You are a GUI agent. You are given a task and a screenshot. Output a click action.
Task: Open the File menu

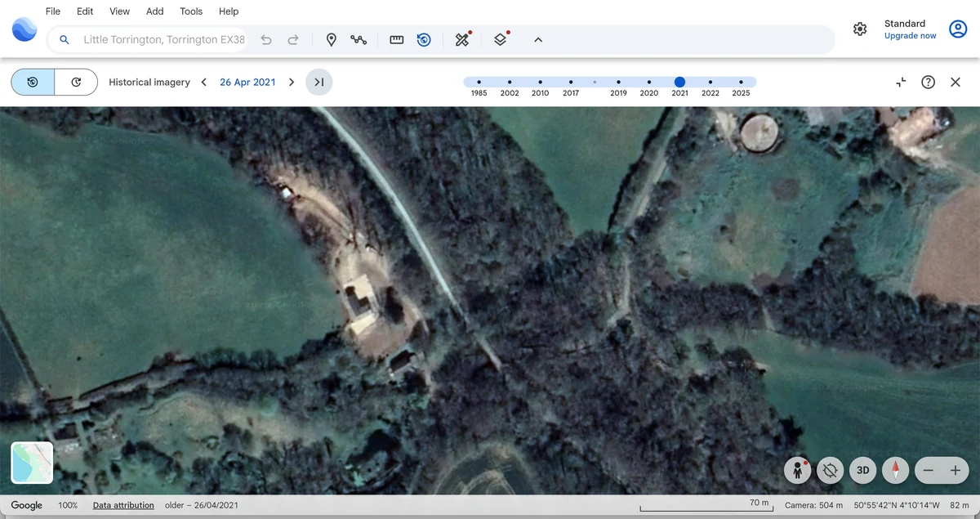tap(53, 11)
